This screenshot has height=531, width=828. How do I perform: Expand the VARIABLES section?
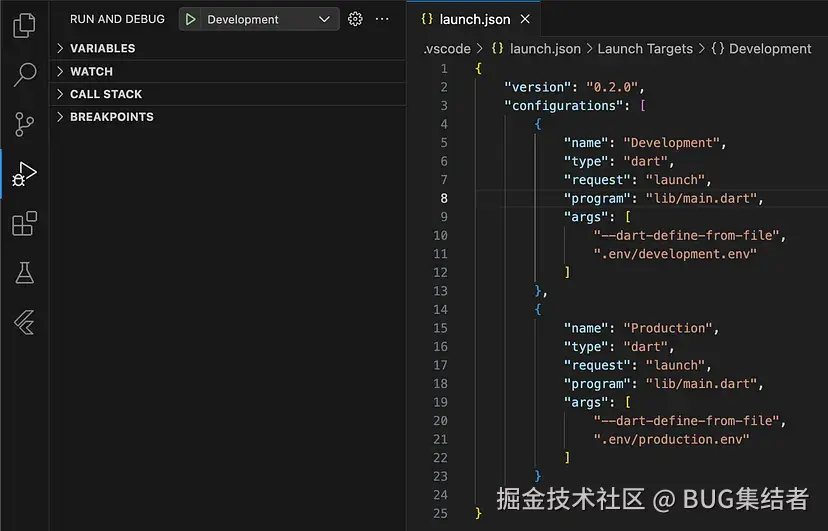click(228, 48)
